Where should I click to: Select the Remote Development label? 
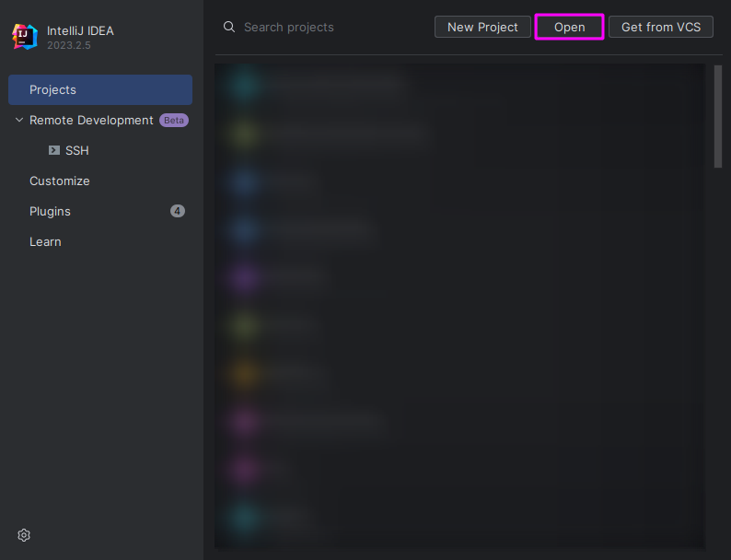click(x=91, y=120)
